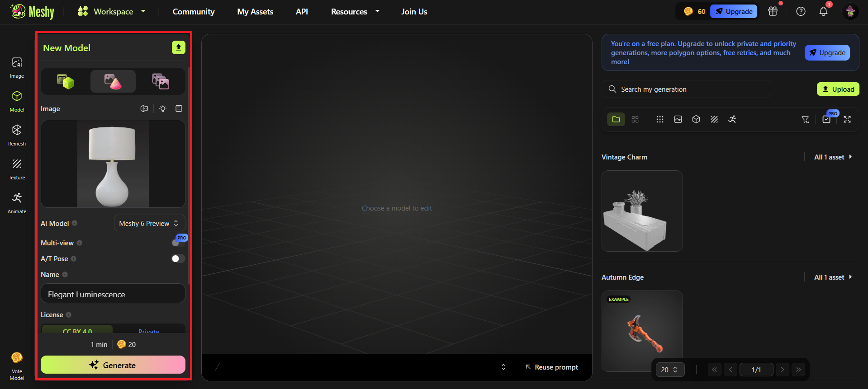868x389 pixels.
Task: Click the PRO multi-select checkbox icon
Action: point(826,119)
